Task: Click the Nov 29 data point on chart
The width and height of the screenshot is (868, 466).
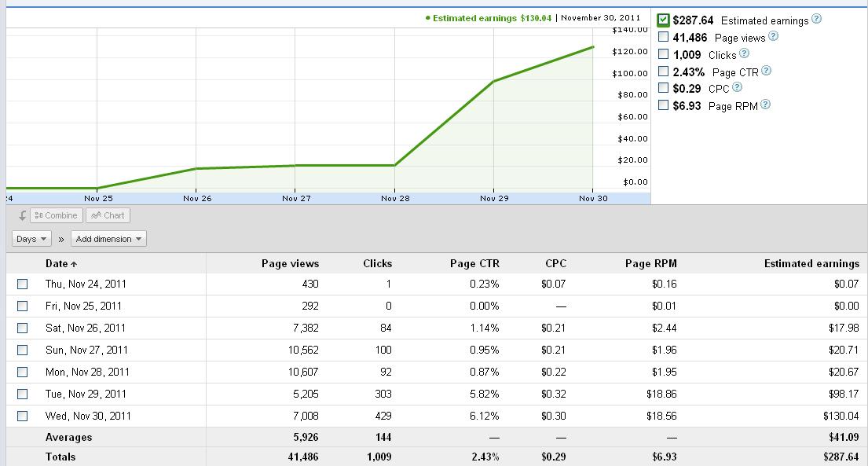Action: (493, 82)
